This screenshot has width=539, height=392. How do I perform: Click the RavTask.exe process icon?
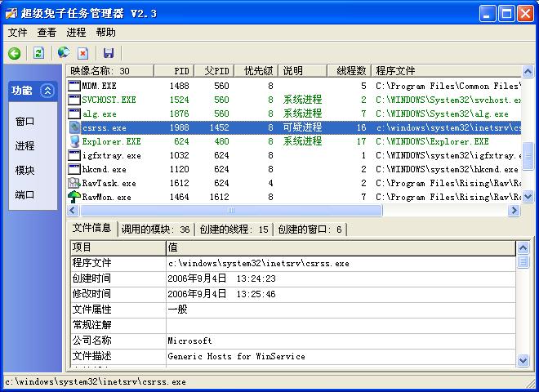[74, 183]
